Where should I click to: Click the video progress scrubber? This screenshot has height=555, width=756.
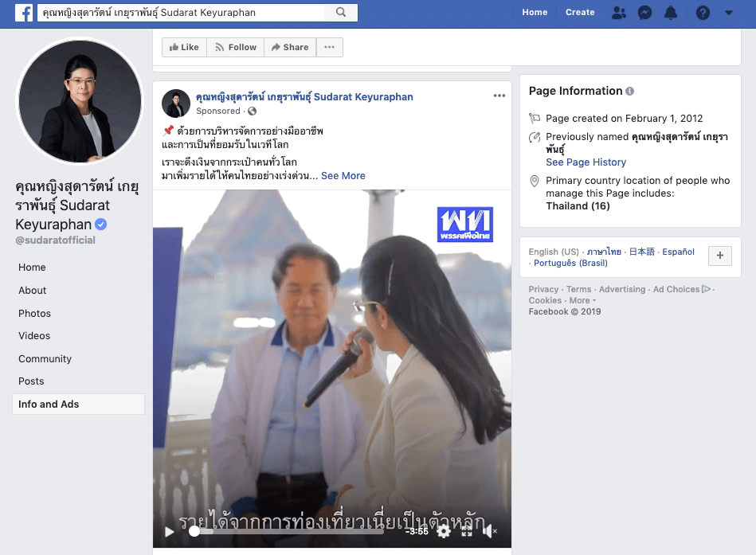(x=194, y=531)
